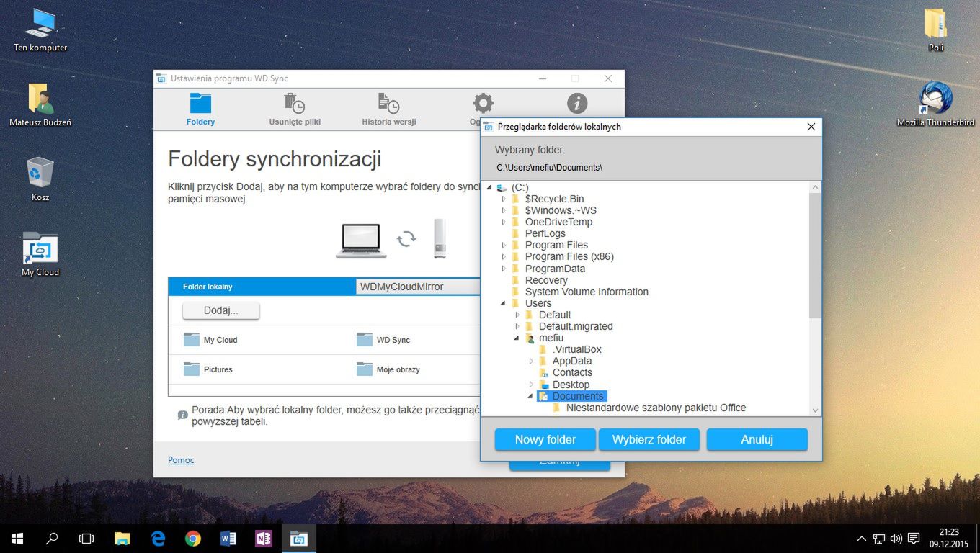Collapse the (C:) drive node
Viewport: 980px width, 553px height.
tap(490, 187)
